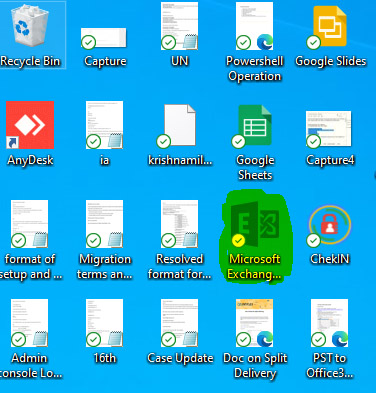The width and height of the screenshot is (376, 393).
Task: Select the Recycle Bin icon
Action: [30, 27]
